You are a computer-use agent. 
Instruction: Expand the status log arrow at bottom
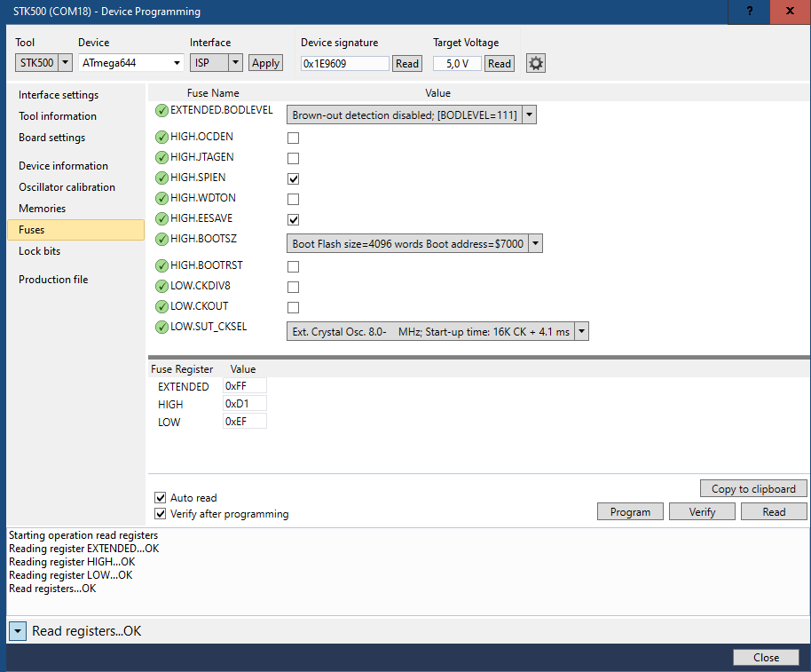click(18, 631)
